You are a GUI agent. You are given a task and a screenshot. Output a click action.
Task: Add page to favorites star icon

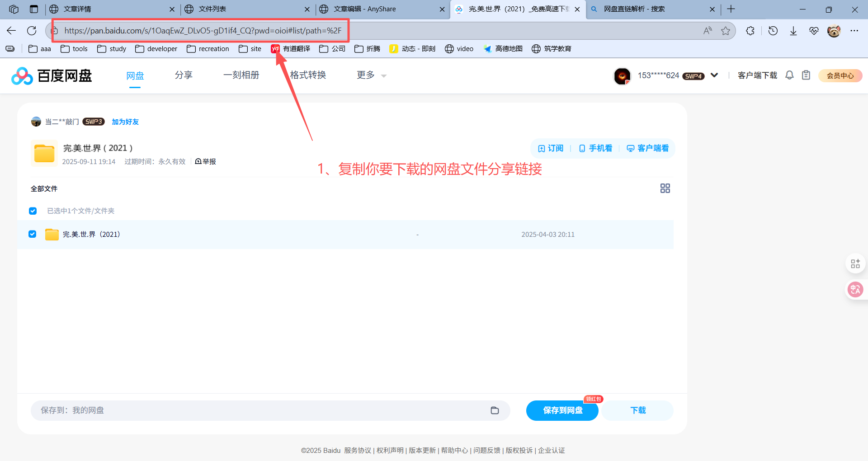(x=726, y=31)
